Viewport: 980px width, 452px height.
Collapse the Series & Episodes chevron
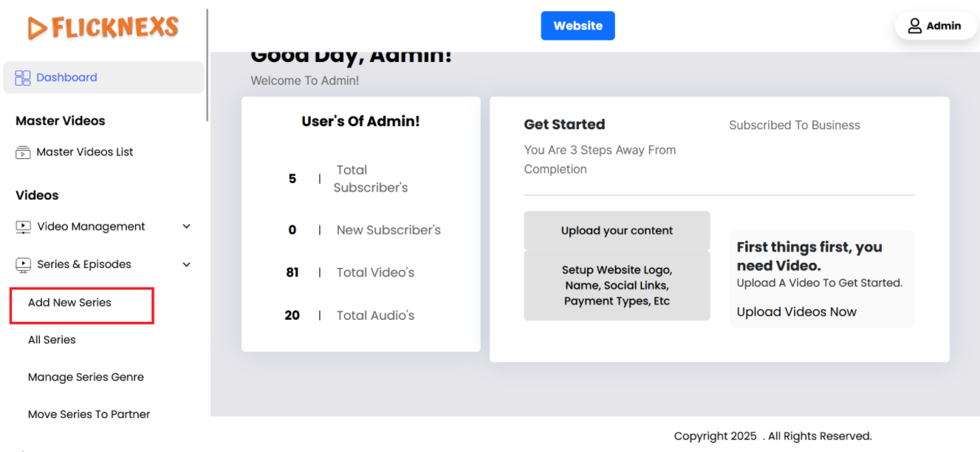click(186, 264)
